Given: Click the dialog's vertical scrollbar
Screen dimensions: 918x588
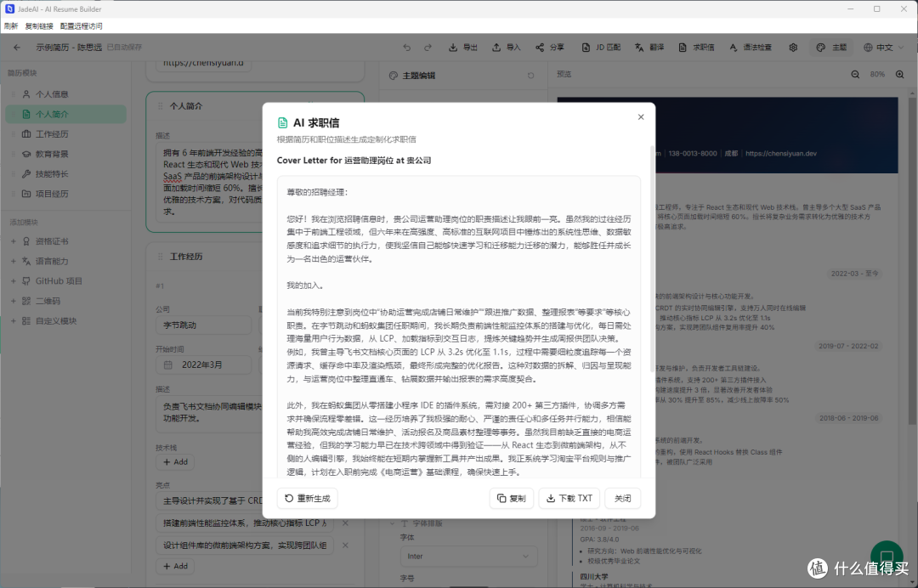Looking at the screenshot, I should (x=652, y=257).
